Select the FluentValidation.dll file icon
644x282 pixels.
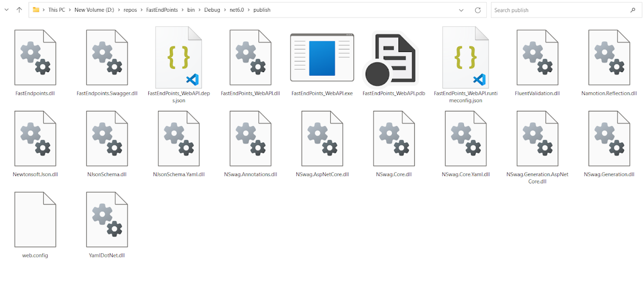pos(537,58)
